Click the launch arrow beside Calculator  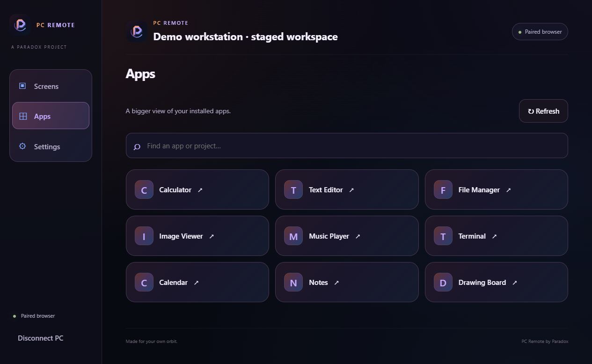pos(200,190)
